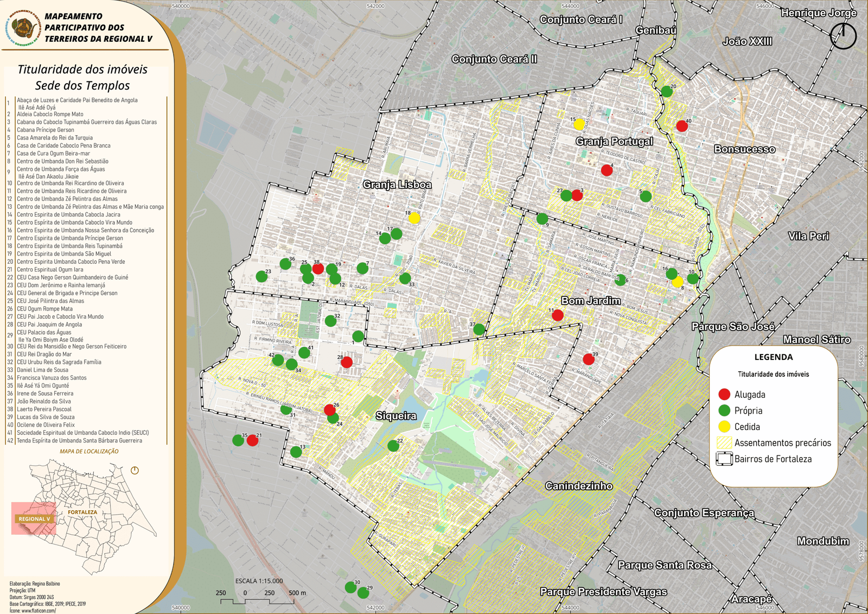The width and height of the screenshot is (868, 614).
Task: Click red marker 39 below Bom Jardim
Action: tap(589, 359)
